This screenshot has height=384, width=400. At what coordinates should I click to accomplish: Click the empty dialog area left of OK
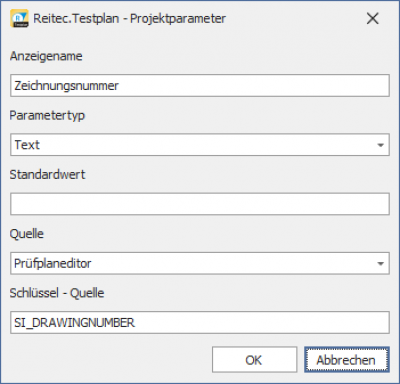coord(110,360)
